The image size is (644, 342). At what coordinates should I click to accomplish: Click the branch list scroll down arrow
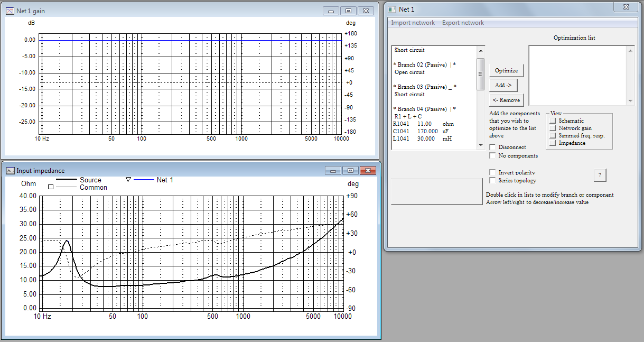point(481,145)
